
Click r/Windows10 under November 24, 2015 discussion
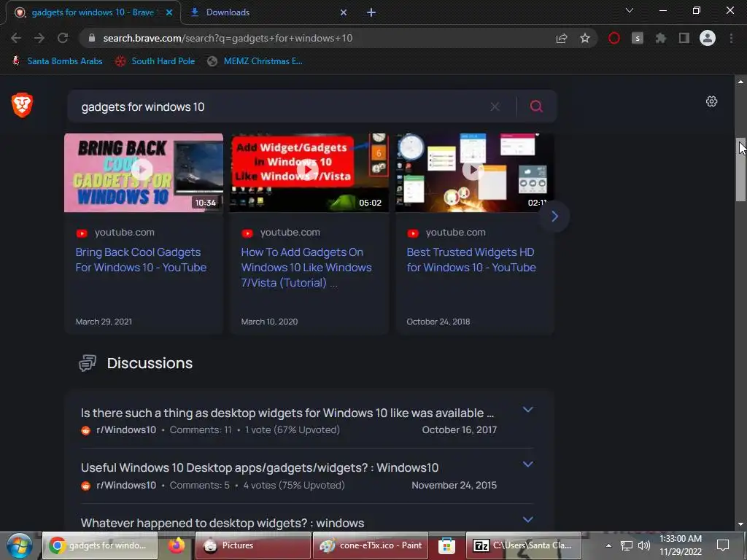(x=125, y=485)
